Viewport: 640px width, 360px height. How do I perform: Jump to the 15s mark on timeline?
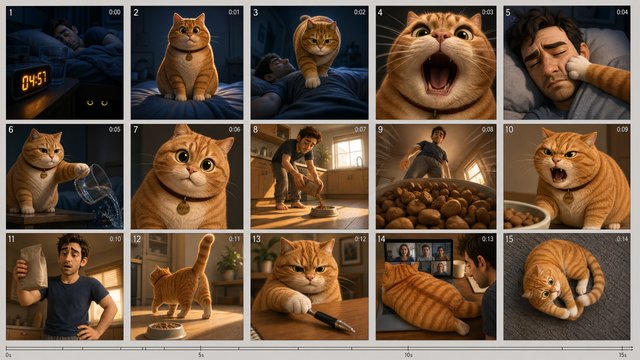[622, 355]
